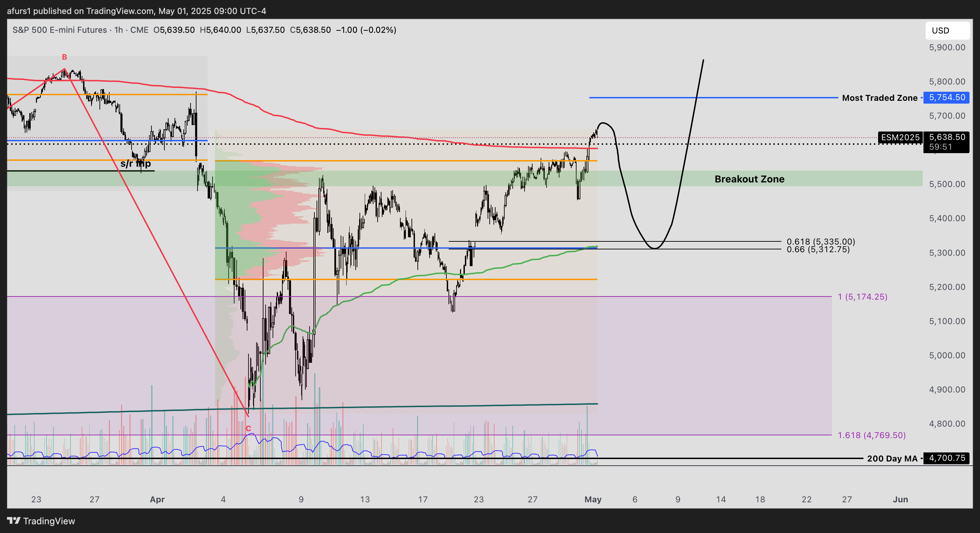Click the Most Traded Zone label
Screen dimensions: 980x533
click(879, 98)
